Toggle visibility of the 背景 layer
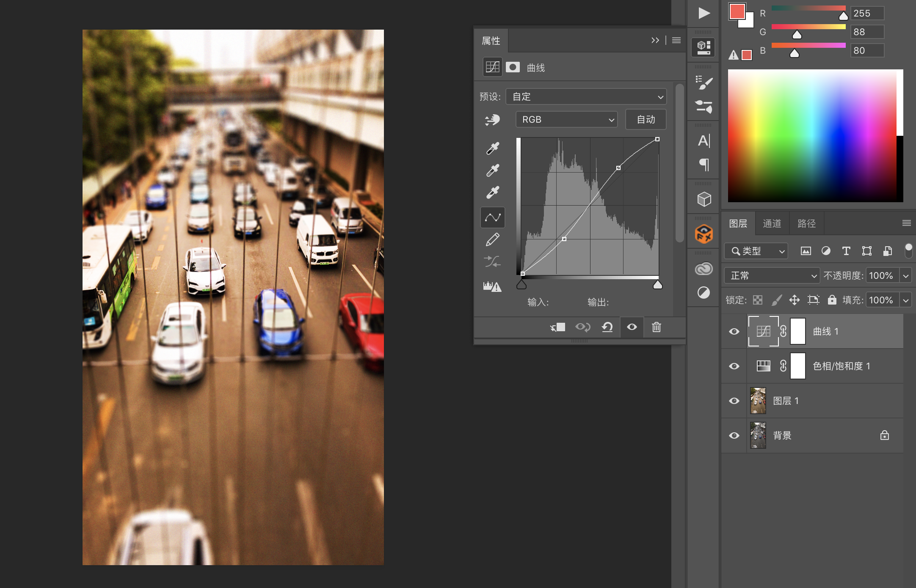 [734, 436]
